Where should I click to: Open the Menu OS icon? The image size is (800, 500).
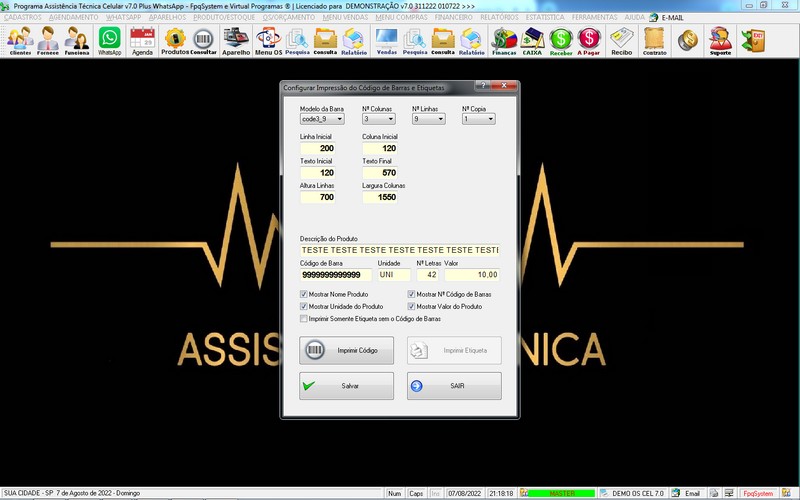pyautogui.click(x=268, y=41)
